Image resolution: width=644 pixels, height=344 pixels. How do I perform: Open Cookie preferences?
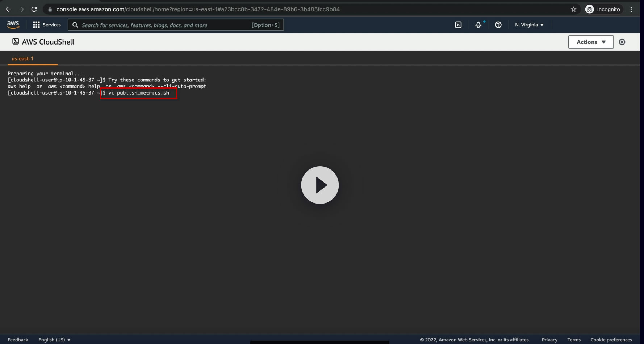tap(611, 340)
